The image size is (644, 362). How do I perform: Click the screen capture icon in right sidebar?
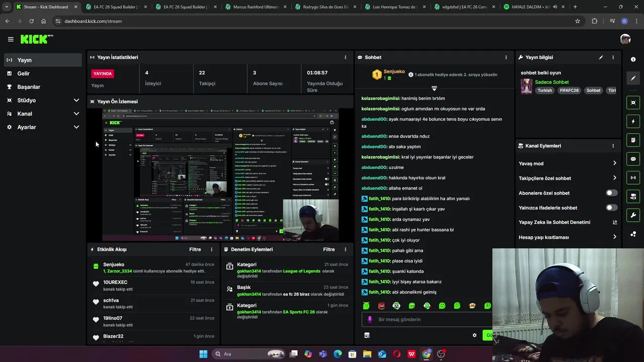tap(633, 103)
